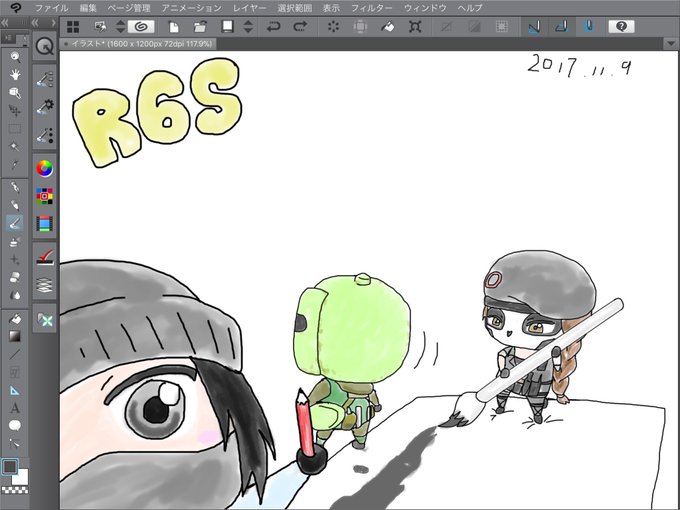Image resolution: width=680 pixels, height=510 pixels.
Task: Select the Hand move tool
Action: 15,75
